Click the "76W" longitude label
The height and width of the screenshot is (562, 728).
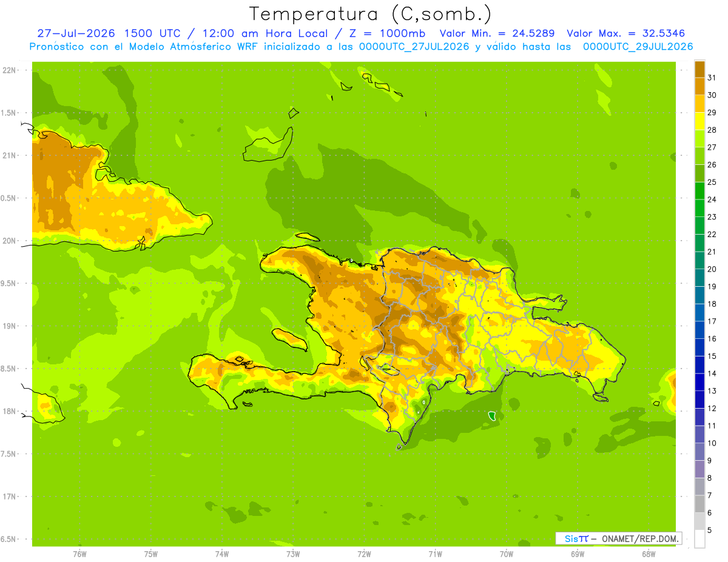79,554
